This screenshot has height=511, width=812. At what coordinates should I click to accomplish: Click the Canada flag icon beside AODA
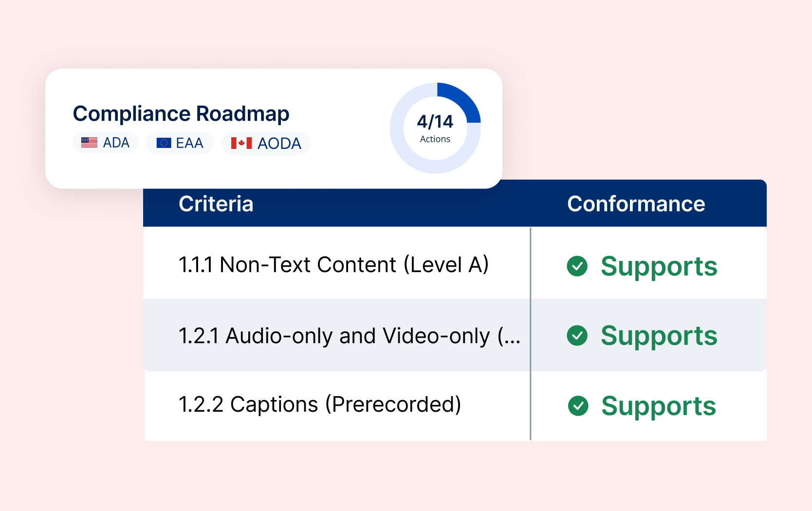(241, 143)
